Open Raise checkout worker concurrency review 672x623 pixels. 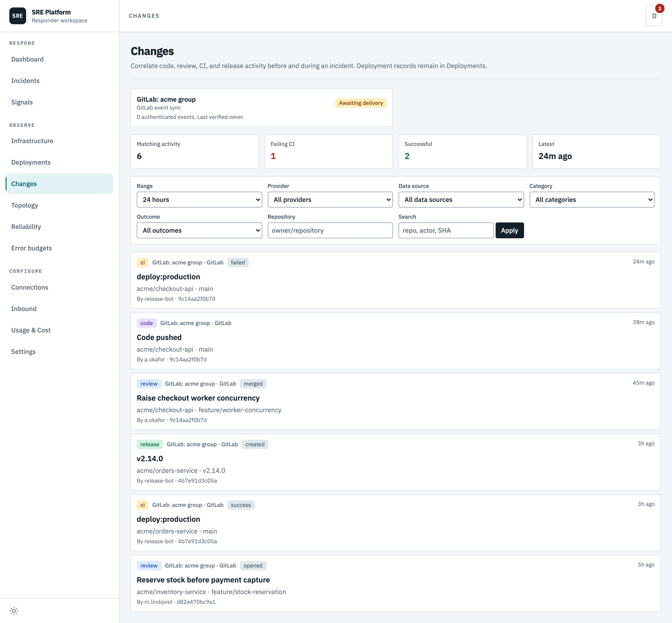[x=396, y=401]
